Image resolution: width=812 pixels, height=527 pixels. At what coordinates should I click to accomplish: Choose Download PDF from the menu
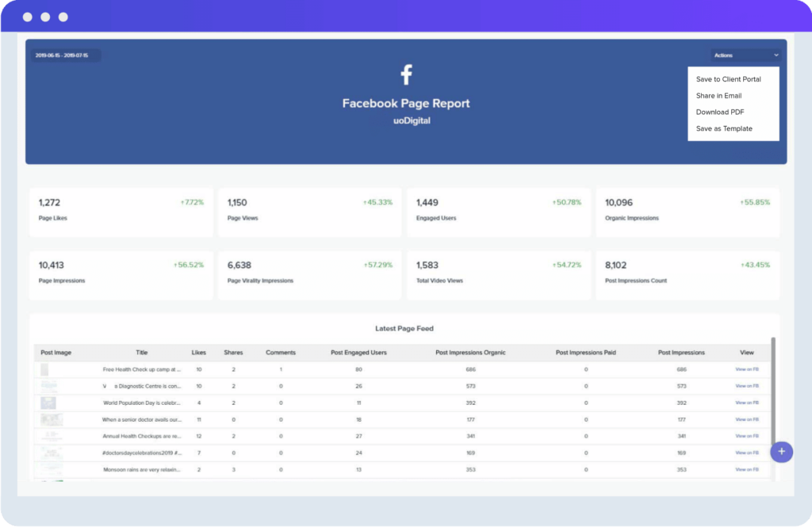(718, 112)
